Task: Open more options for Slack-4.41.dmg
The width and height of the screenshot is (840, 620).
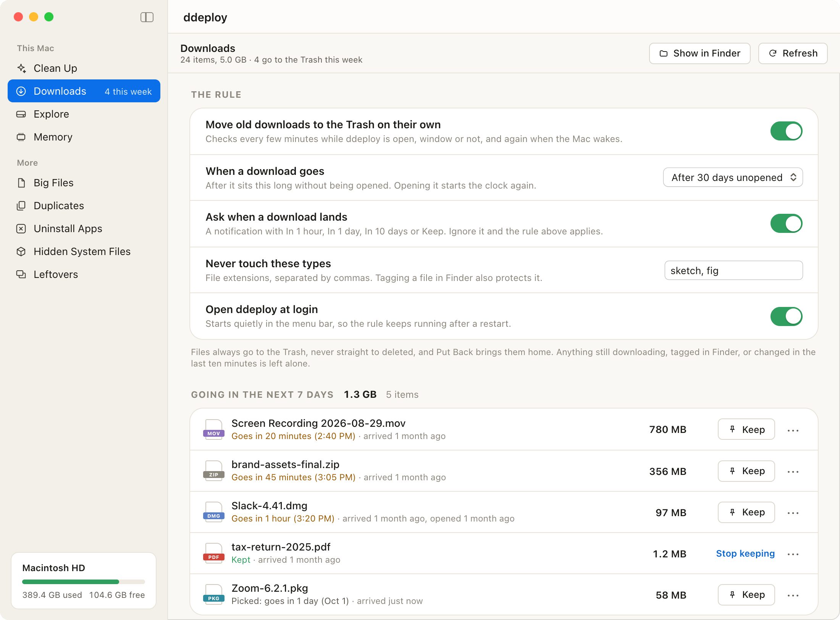Action: 793,513
